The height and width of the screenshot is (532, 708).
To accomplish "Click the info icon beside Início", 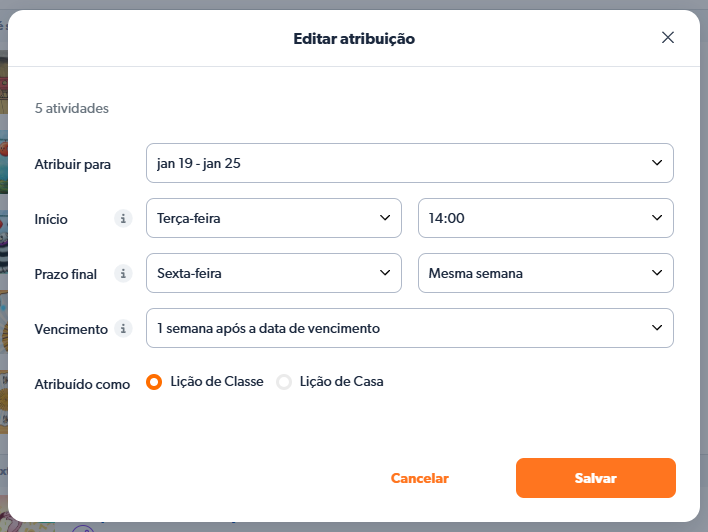I will tap(123, 218).
